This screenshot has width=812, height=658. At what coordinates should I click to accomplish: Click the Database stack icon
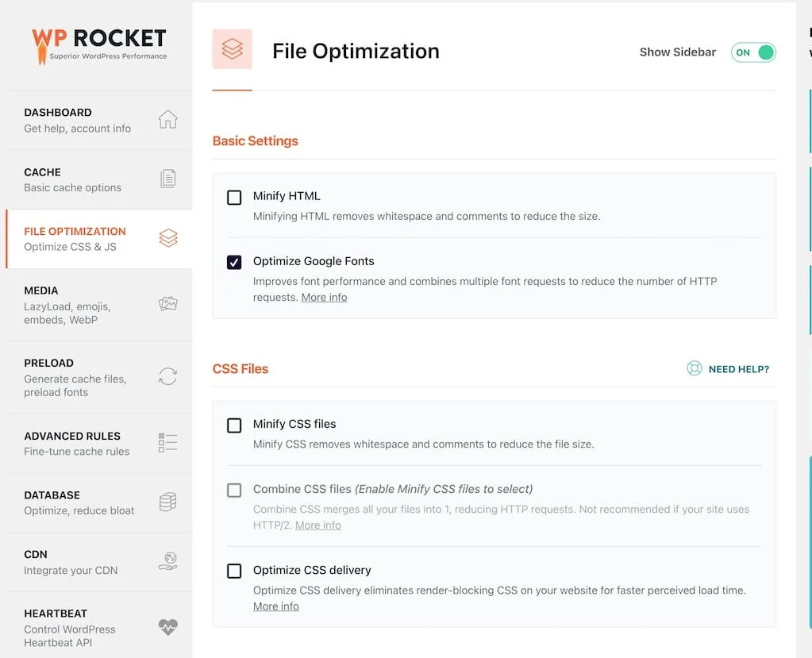167,502
